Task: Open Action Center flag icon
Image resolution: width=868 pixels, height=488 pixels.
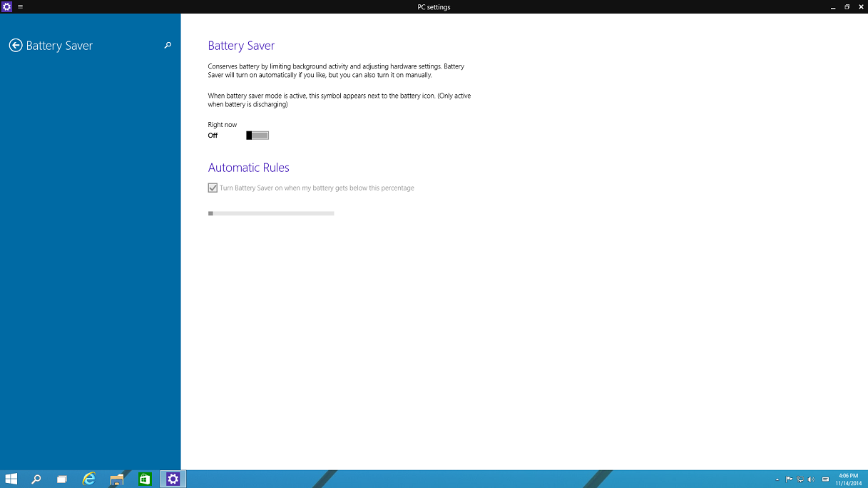Action: [789, 479]
